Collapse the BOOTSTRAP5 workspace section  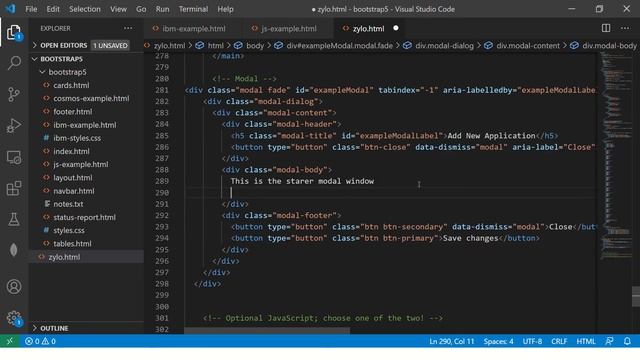pyautogui.click(x=61, y=59)
